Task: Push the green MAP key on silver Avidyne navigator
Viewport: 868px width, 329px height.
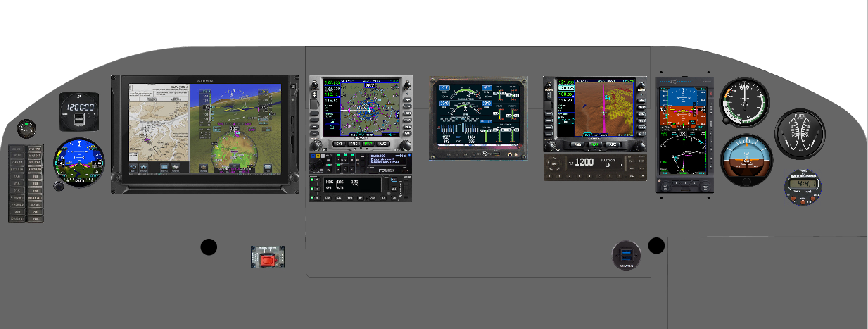Action: point(368,144)
